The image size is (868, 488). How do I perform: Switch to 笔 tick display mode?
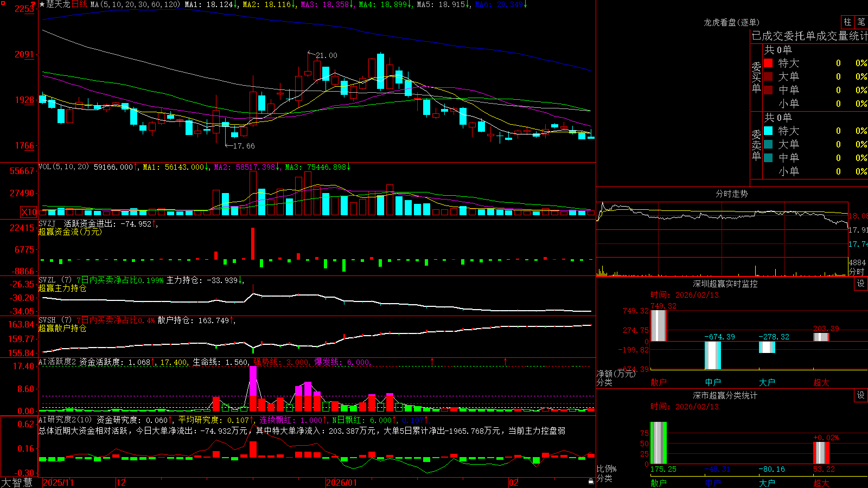tap(861, 22)
